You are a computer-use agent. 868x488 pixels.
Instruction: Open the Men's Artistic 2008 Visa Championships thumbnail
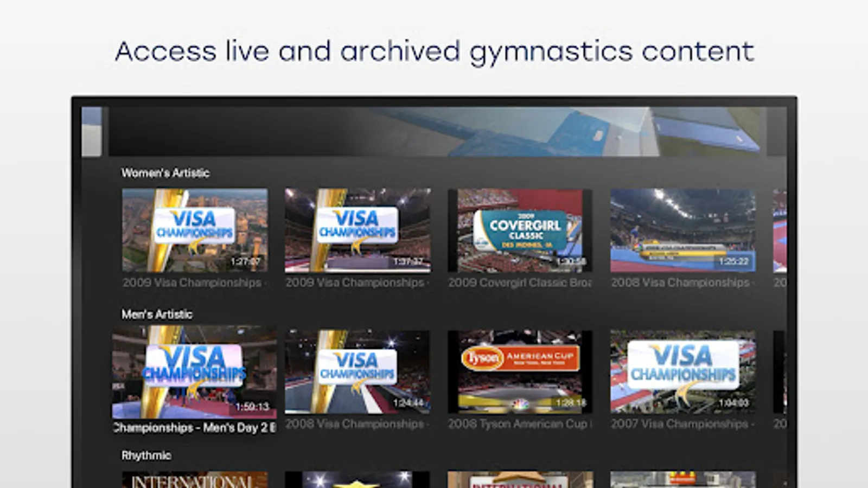358,372
